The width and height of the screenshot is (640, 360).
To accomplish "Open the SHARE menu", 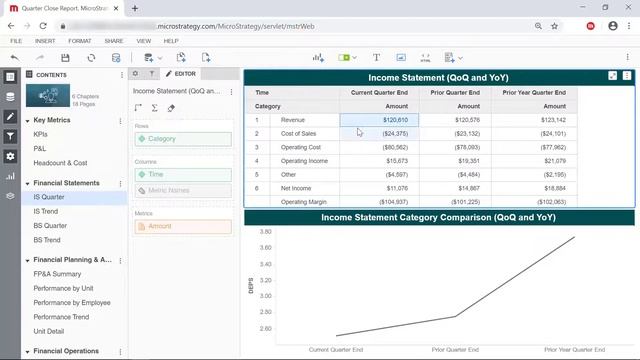I will tap(113, 41).
